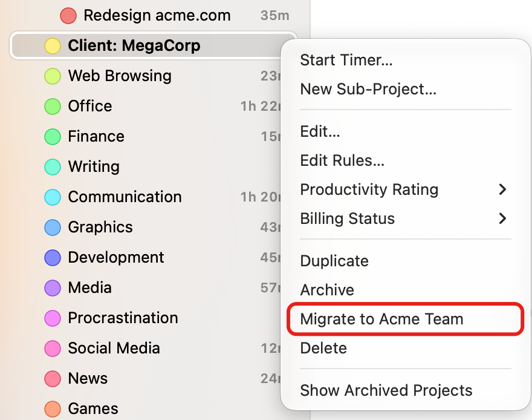Image resolution: width=532 pixels, height=420 pixels.
Task: Select the Social Media project row
Action: [x=146, y=347]
